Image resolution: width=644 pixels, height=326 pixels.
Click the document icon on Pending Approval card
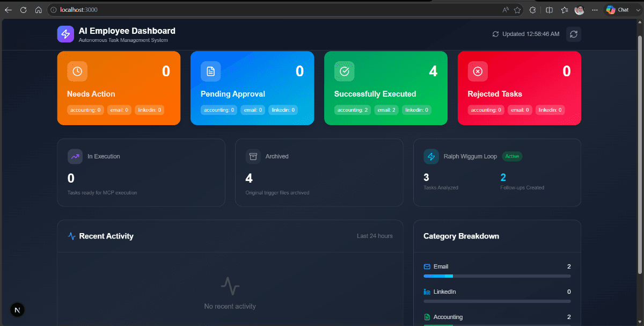[x=211, y=71]
